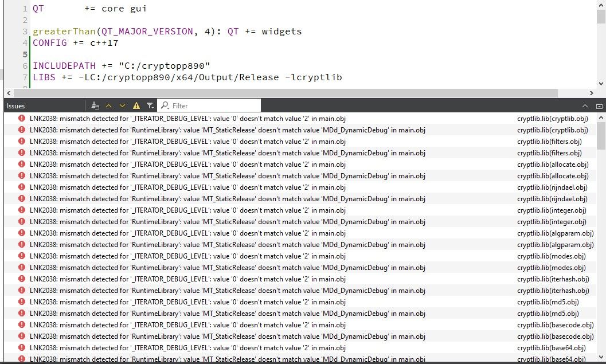This screenshot has height=364, width=606.
Task: Open the Issues pane selector label
Action: coord(15,106)
